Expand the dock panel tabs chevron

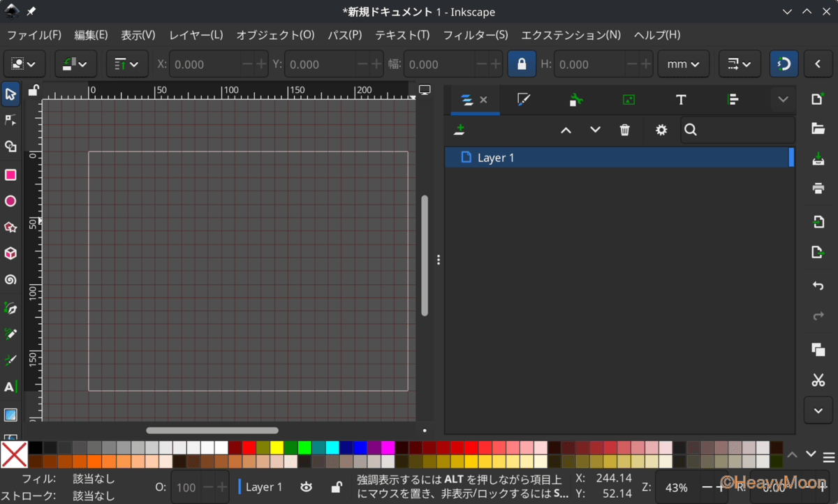[x=783, y=100]
